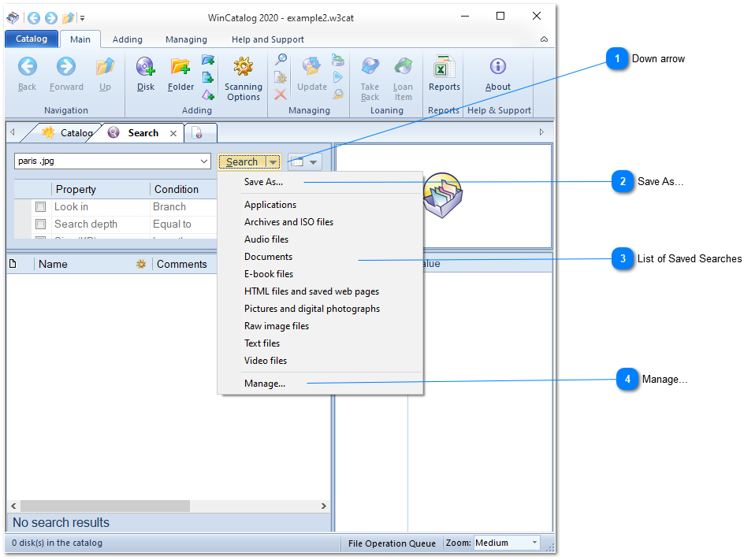Click the Folder add icon
Image resolution: width=755 pixels, height=560 pixels.
point(180,69)
